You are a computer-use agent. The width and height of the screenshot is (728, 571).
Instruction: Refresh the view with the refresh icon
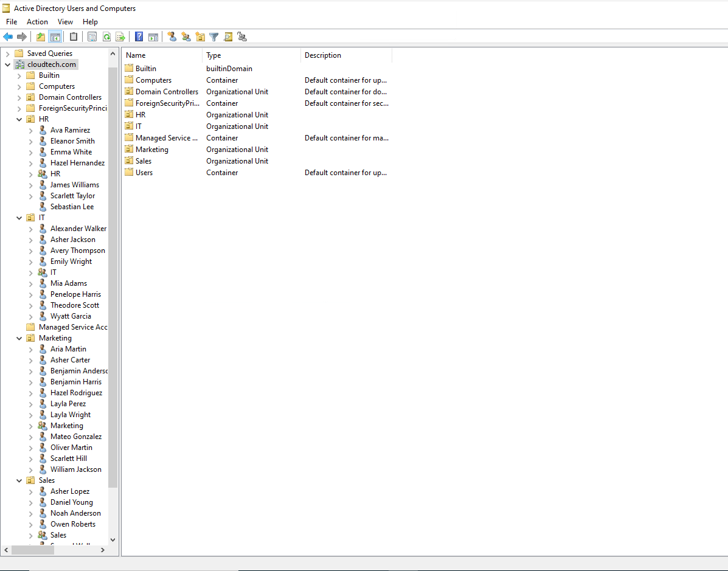tap(106, 36)
